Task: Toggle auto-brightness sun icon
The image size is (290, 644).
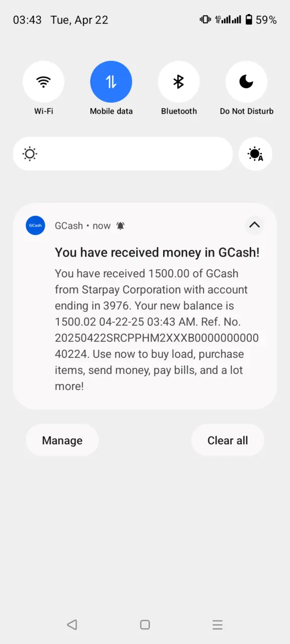Action: pyautogui.click(x=255, y=154)
